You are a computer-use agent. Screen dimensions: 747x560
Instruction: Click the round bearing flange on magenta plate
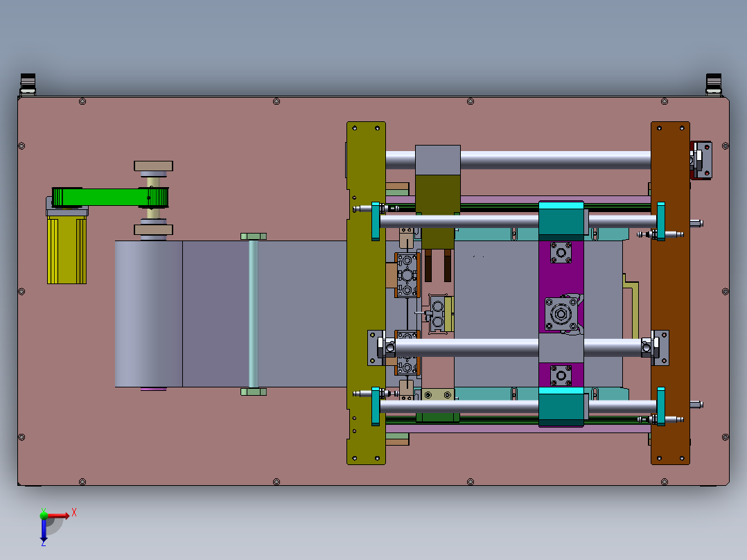tap(561, 314)
